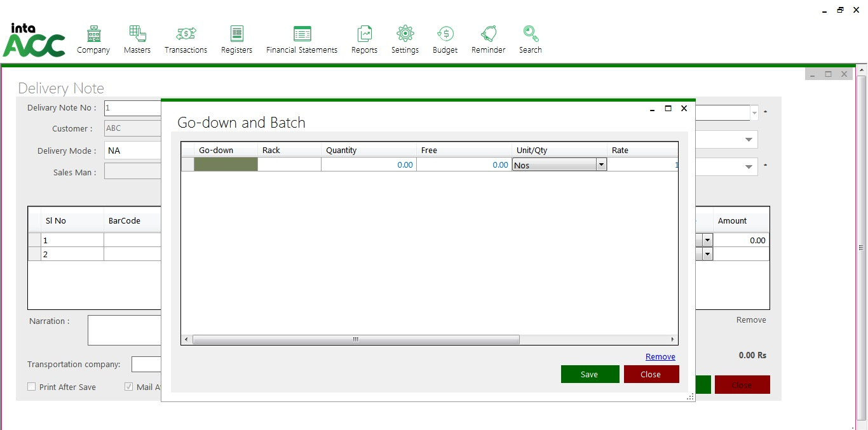Screen dimensions: 868x430
Task: Click the Go-down cell in first row
Action: point(226,165)
